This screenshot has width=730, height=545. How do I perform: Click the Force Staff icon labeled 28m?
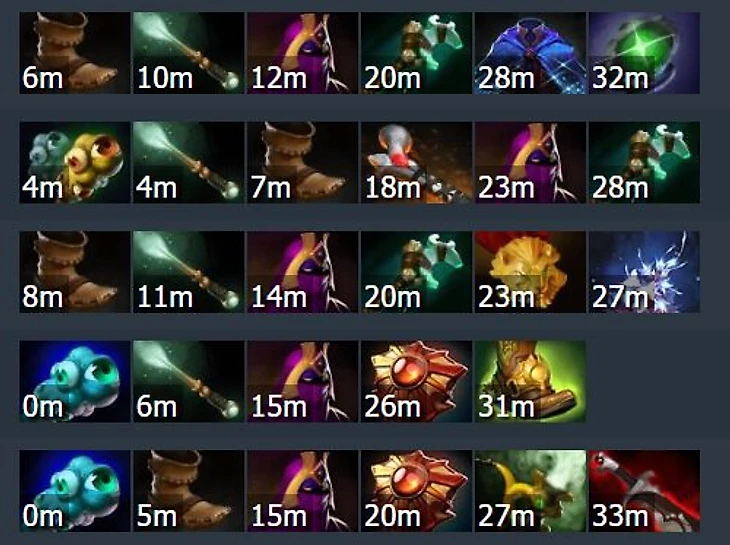[x=644, y=162]
